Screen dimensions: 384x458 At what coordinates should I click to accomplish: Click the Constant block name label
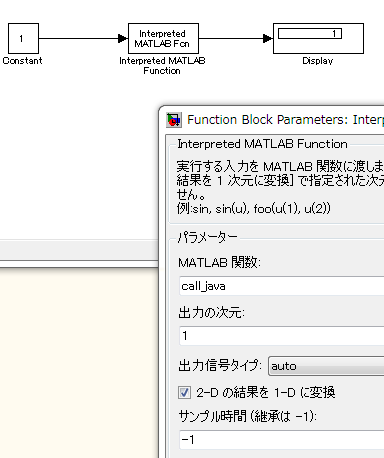(x=22, y=61)
